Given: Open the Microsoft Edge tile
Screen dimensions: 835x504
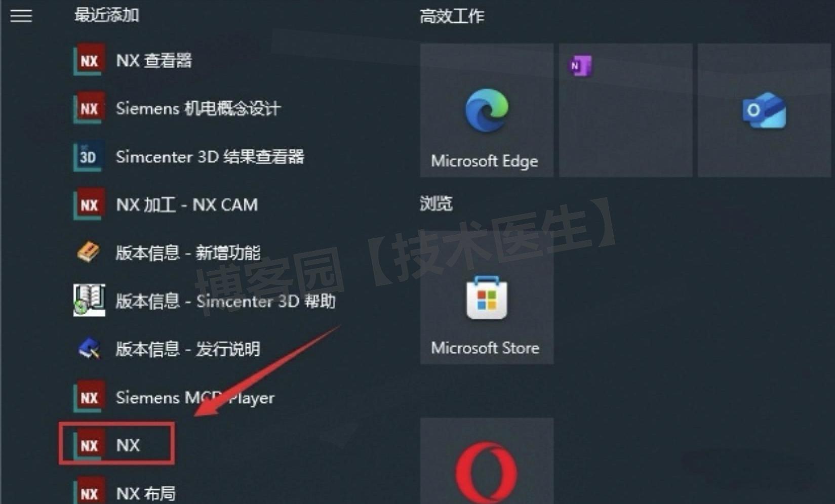Looking at the screenshot, I should pos(487,110).
